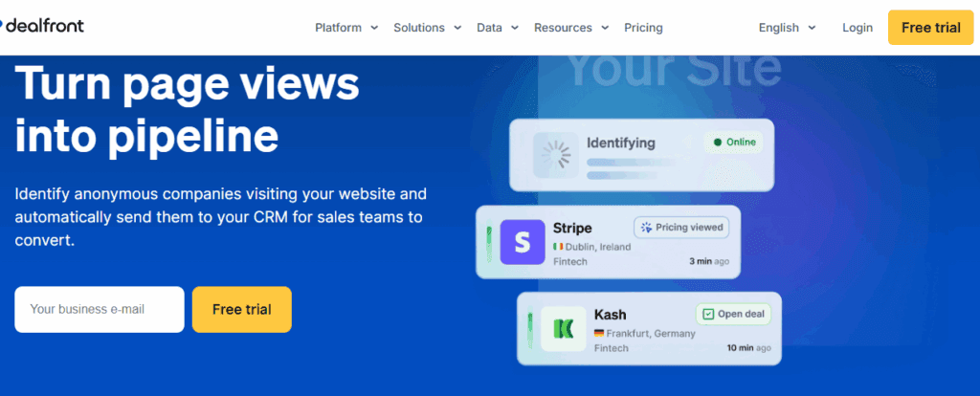Screen dimensions: 980x396
Task: Expand the Platform chevron arrow
Action: pos(374,28)
